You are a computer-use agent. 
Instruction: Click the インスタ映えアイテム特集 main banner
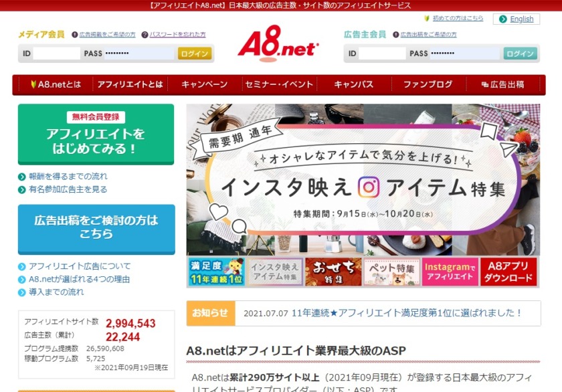pyautogui.click(x=363, y=179)
